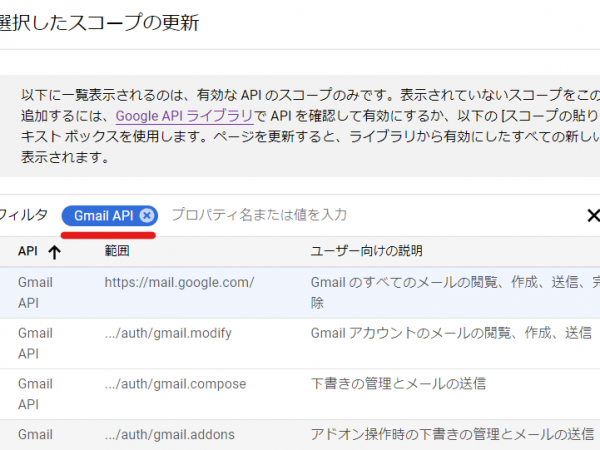Click the 範囲 column header

click(x=117, y=251)
